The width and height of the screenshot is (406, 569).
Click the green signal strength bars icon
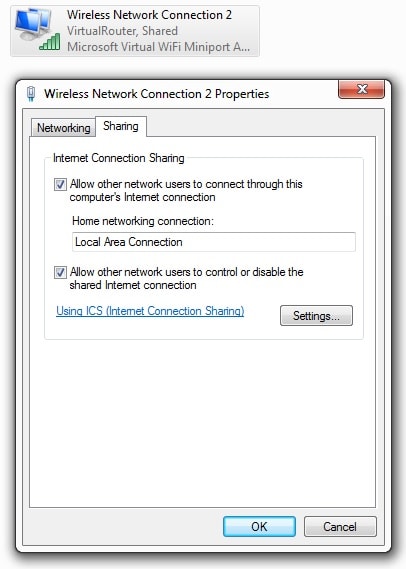point(50,42)
